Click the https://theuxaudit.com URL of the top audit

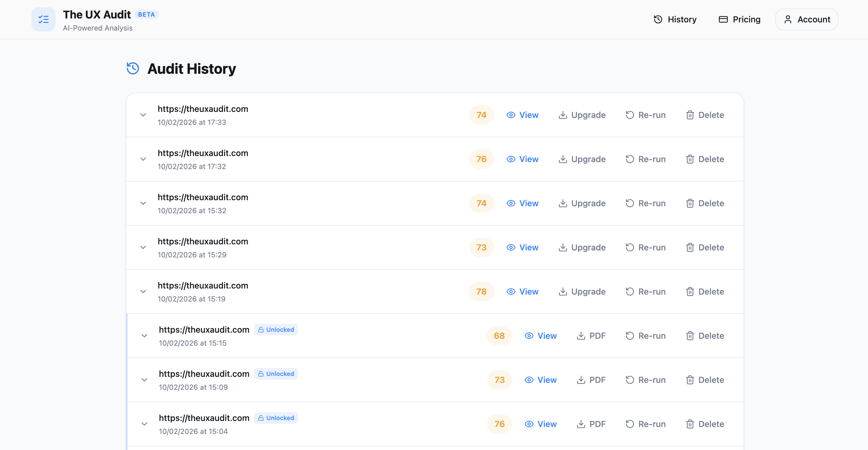tap(203, 109)
